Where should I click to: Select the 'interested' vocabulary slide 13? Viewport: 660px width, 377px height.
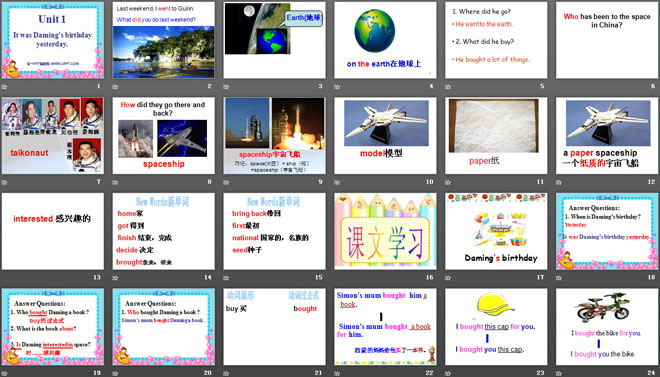click(x=53, y=231)
